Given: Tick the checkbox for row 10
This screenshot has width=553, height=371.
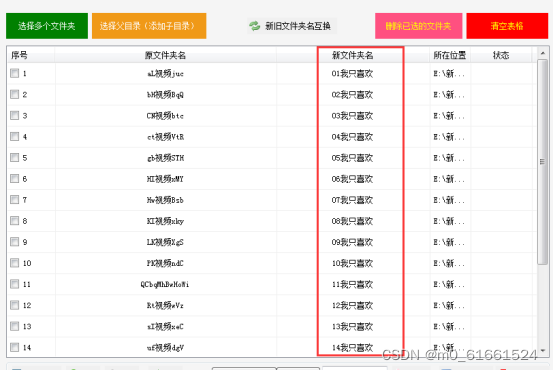Looking at the screenshot, I should point(14,263).
